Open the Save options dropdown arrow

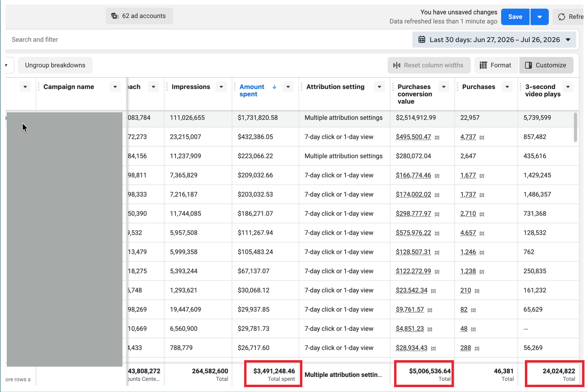539,17
